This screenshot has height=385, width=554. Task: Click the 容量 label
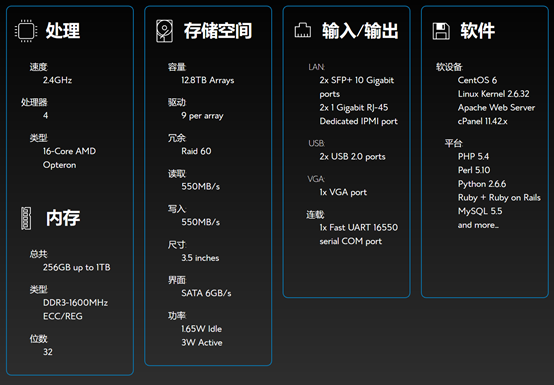click(x=177, y=67)
